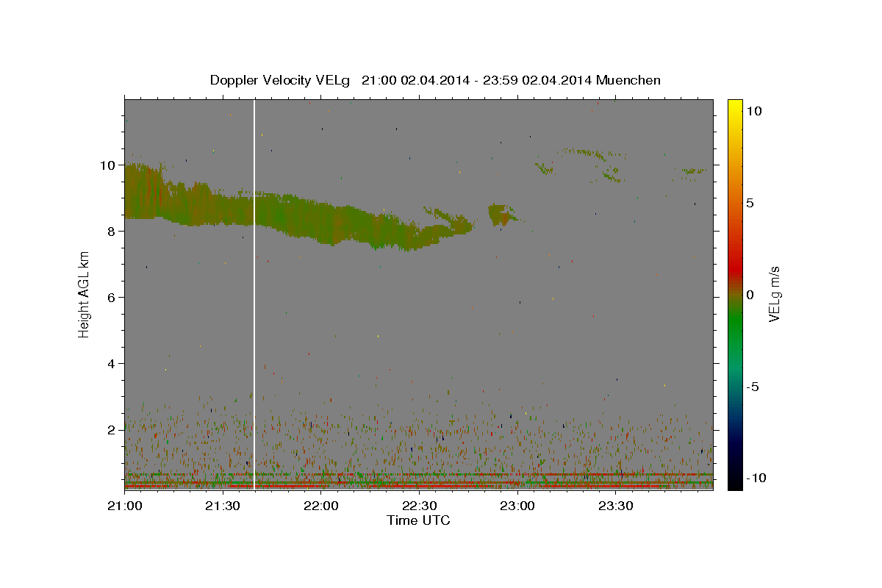Image resolution: width=882 pixels, height=588 pixels.
Task: Click colorbar value 0 label
Action: click(x=750, y=295)
